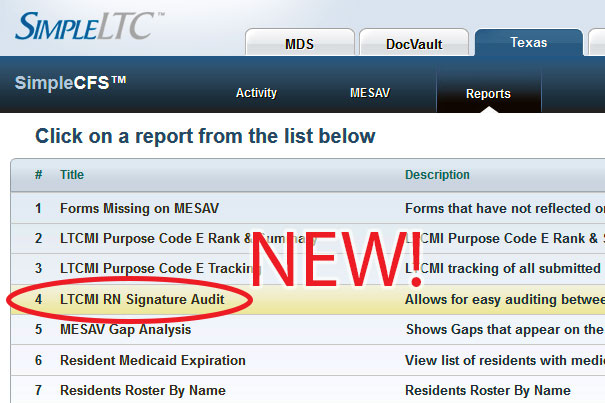Viewport: 605px width, 403px height.
Task: Sort by the # column header
Action: coord(39,175)
